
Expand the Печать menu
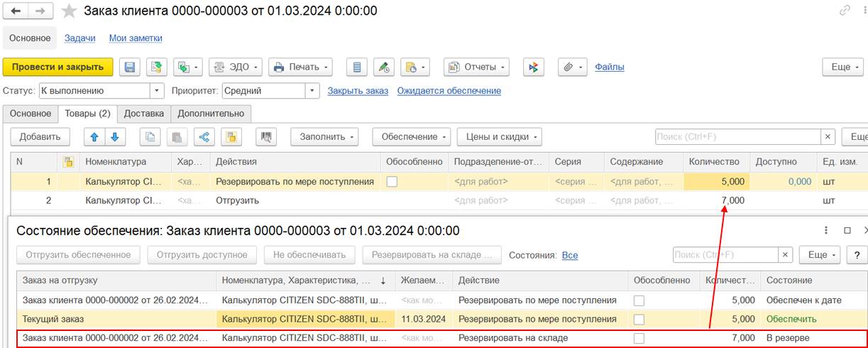coord(301,67)
